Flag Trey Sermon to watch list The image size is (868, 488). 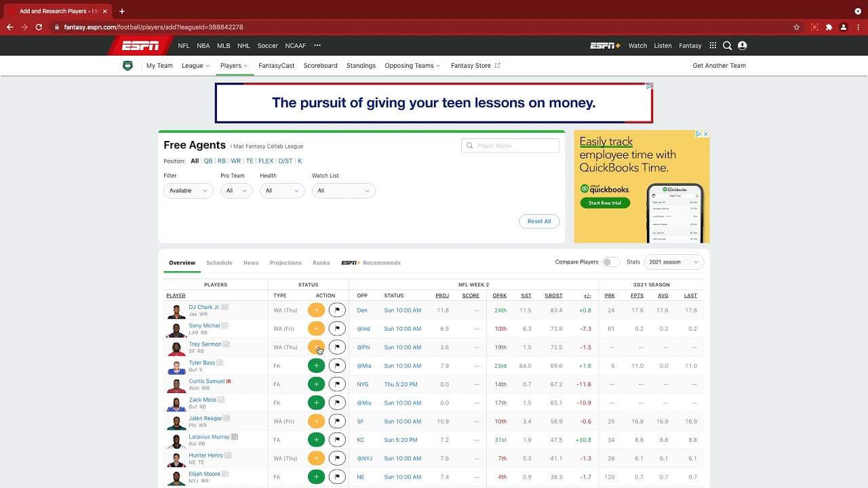pyautogui.click(x=337, y=347)
